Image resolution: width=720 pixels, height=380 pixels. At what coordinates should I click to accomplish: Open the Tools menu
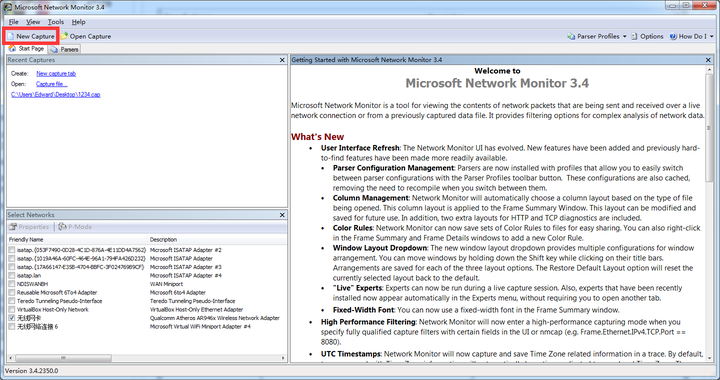56,22
